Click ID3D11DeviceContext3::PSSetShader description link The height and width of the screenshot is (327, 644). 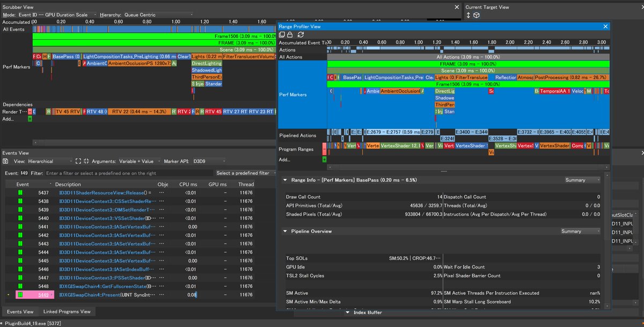click(102, 278)
